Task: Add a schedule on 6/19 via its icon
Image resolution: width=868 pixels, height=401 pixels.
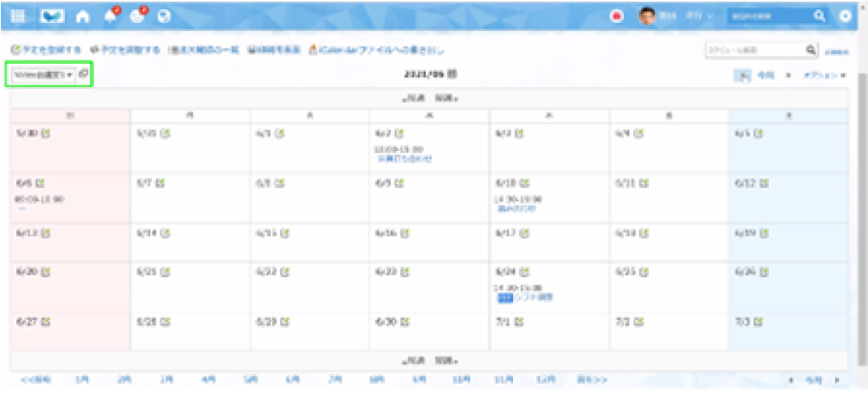Action: pos(764,234)
